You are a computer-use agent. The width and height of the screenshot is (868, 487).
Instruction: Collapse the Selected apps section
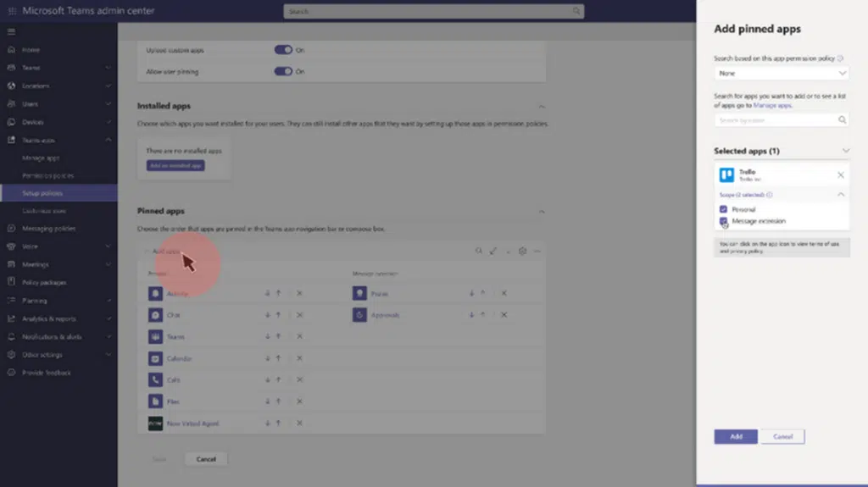pos(845,151)
